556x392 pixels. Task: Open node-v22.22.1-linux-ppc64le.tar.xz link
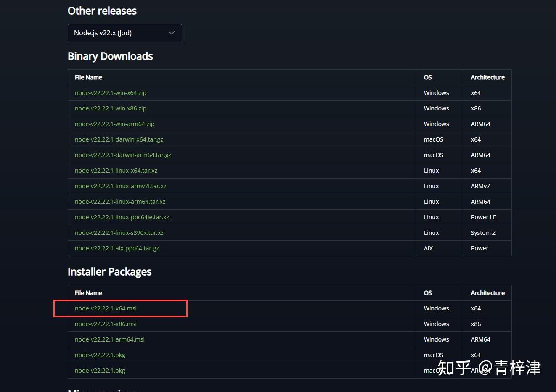point(122,217)
